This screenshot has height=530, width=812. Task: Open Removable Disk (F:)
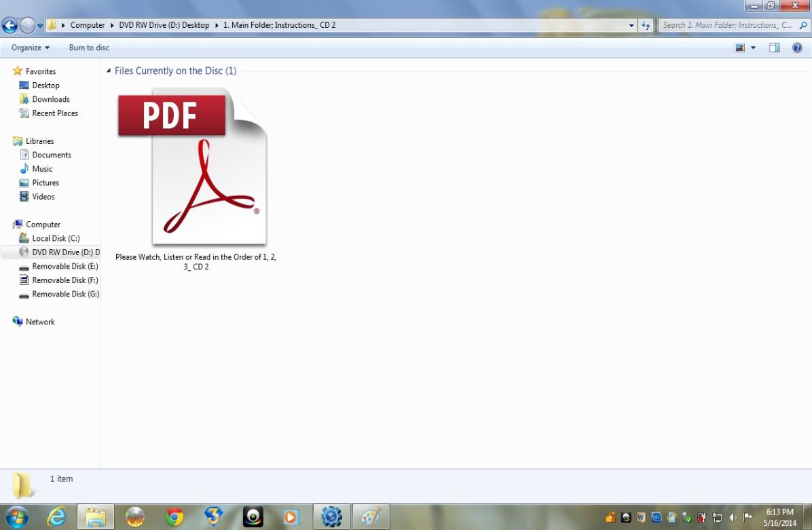[x=64, y=280]
